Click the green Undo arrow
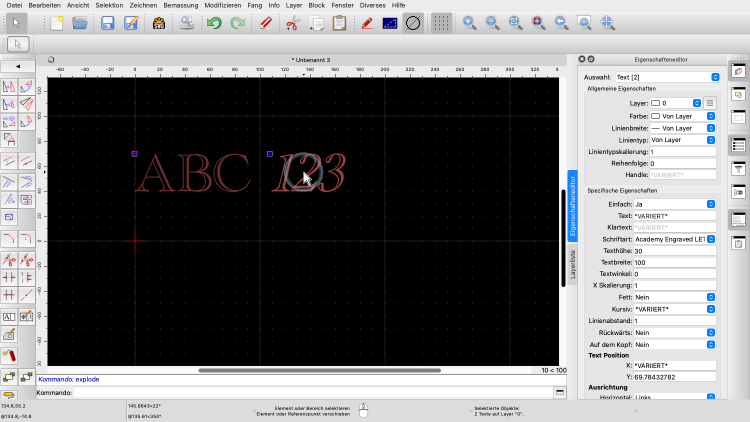Image resolution: width=750 pixels, height=422 pixels. (213, 22)
